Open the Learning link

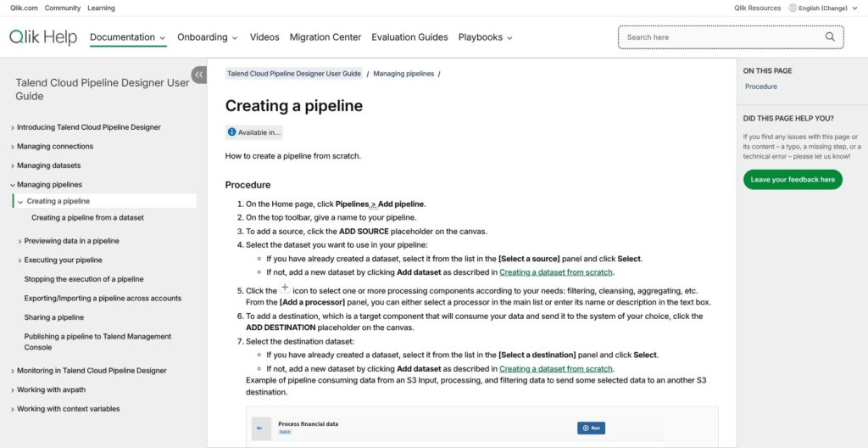[x=102, y=8]
